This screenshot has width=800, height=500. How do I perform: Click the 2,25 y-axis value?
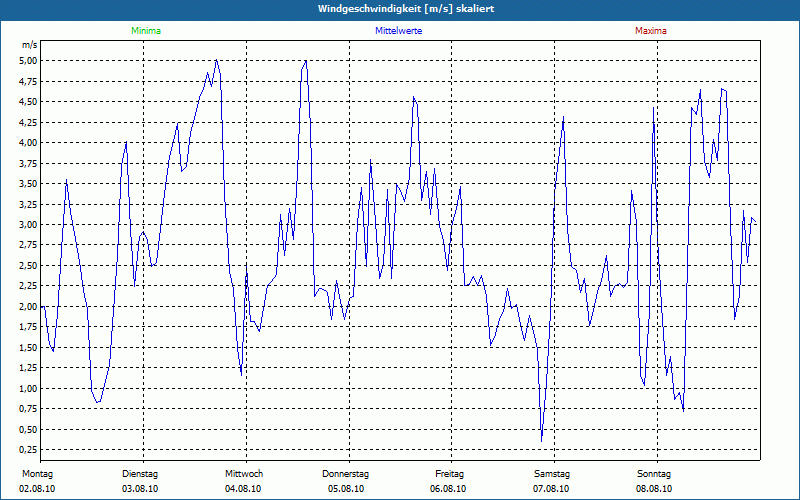(x=28, y=286)
